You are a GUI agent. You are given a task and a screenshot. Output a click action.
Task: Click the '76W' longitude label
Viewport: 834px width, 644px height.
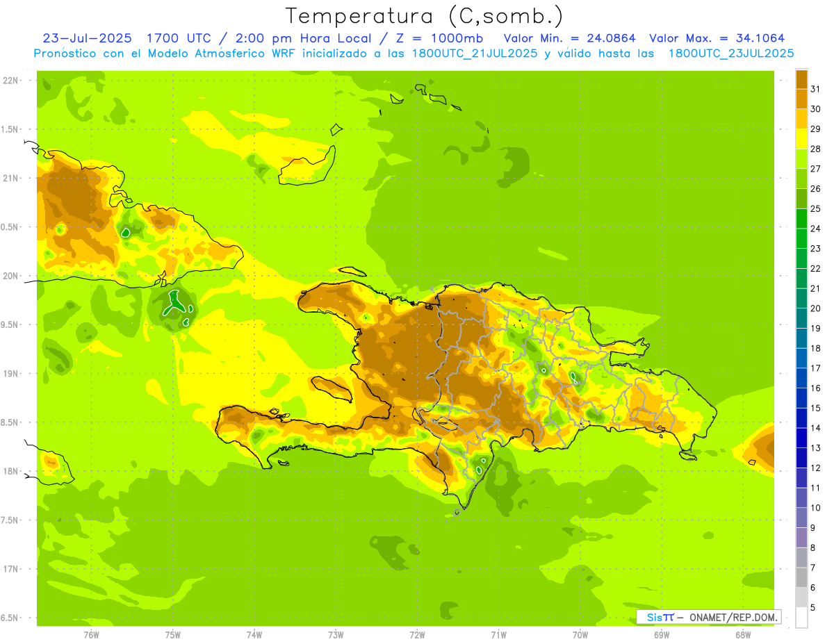(x=91, y=634)
